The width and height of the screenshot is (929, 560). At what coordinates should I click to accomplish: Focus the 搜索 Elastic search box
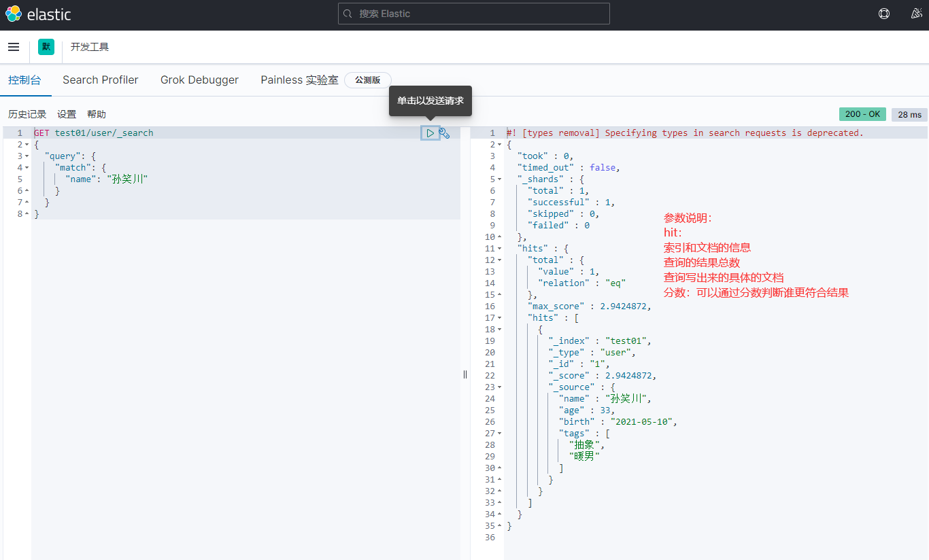(x=474, y=14)
